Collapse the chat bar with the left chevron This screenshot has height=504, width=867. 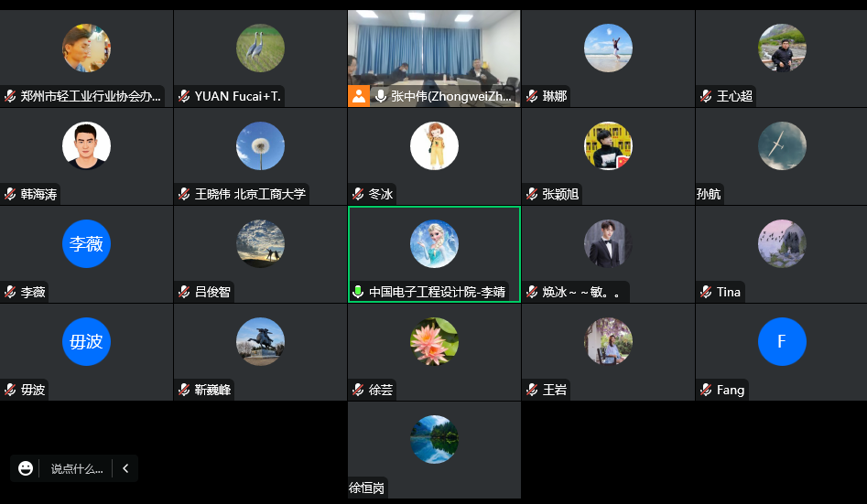(x=125, y=468)
